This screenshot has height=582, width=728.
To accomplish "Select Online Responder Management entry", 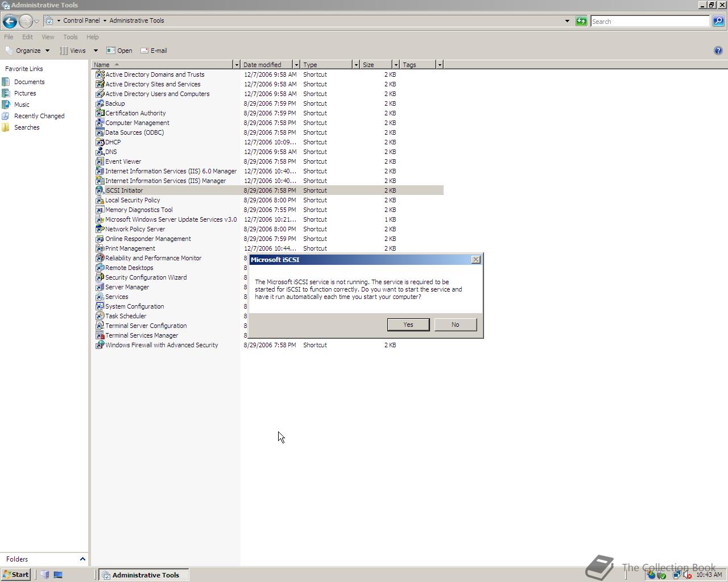I will (148, 239).
